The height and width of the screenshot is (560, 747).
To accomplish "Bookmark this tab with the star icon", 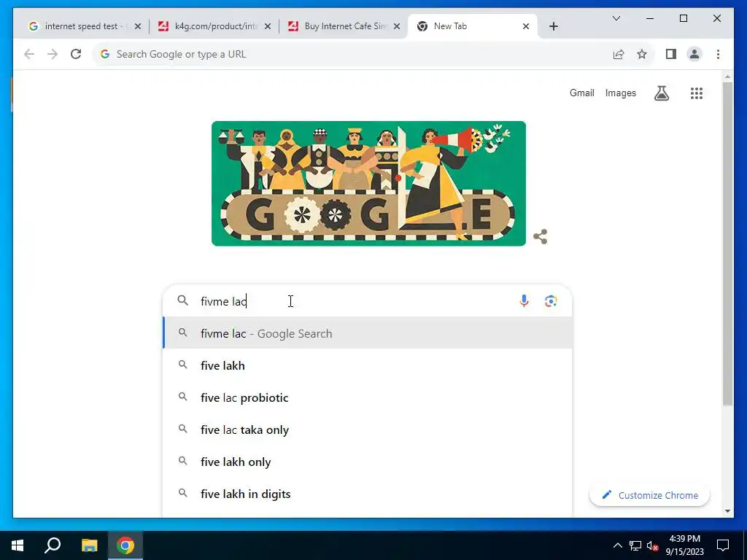I will coord(642,54).
